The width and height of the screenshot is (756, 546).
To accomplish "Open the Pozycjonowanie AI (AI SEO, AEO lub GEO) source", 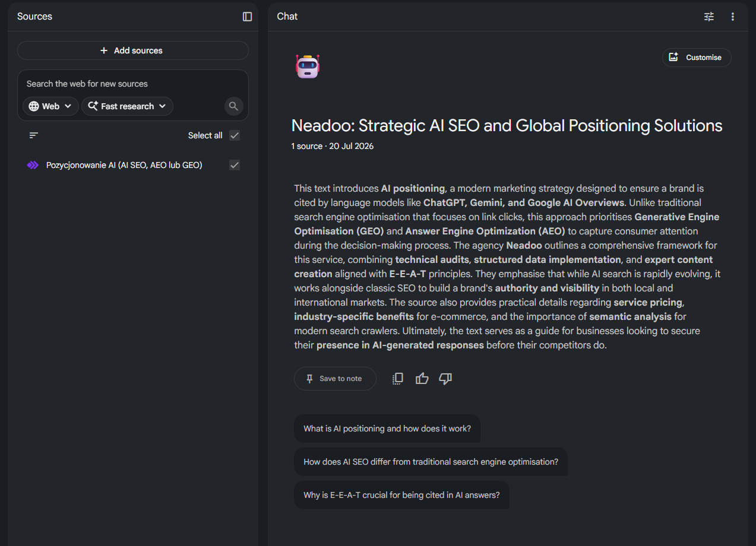I will 124,165.
